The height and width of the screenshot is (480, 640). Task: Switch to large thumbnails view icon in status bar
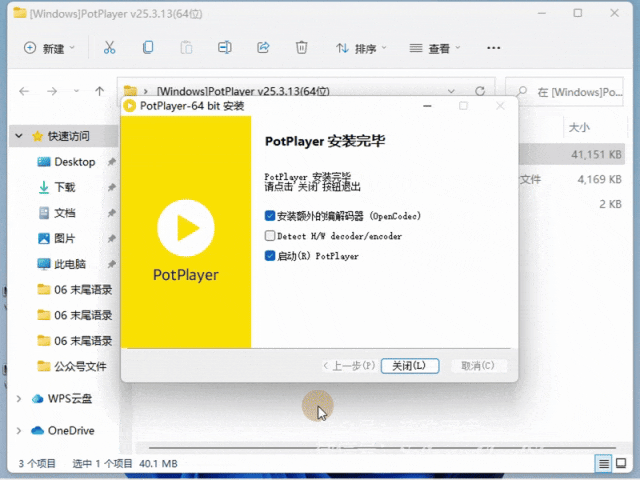[x=621, y=463]
